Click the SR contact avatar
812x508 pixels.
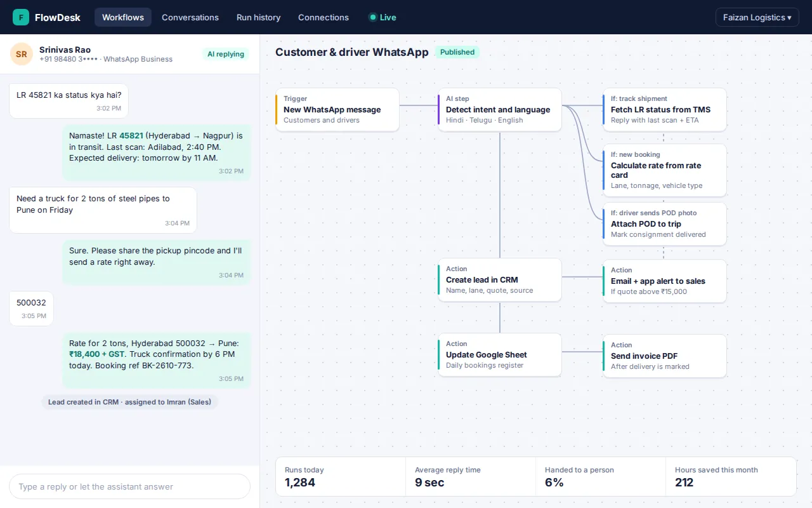click(x=22, y=54)
